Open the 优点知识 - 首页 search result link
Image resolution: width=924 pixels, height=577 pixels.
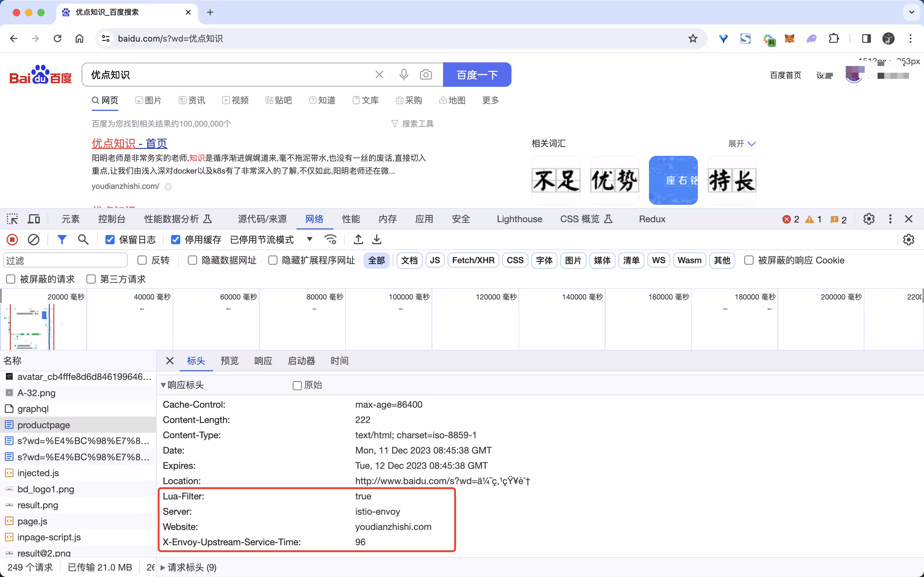coord(129,144)
